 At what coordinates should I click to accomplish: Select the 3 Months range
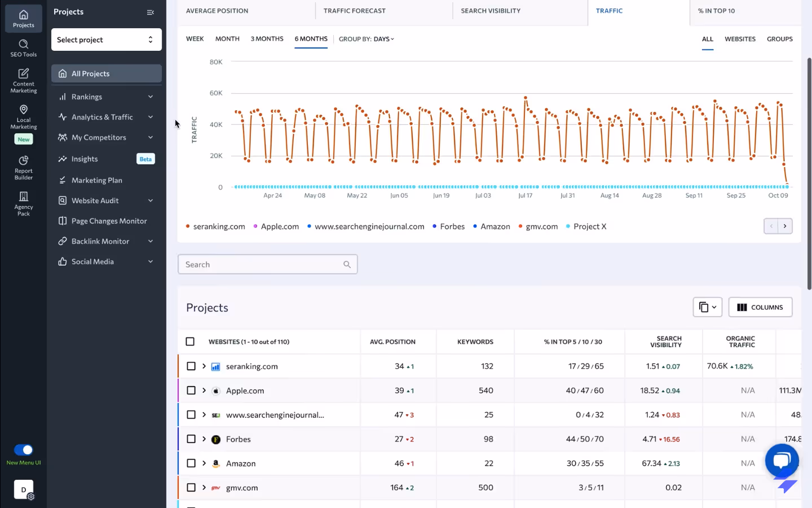[x=267, y=39]
